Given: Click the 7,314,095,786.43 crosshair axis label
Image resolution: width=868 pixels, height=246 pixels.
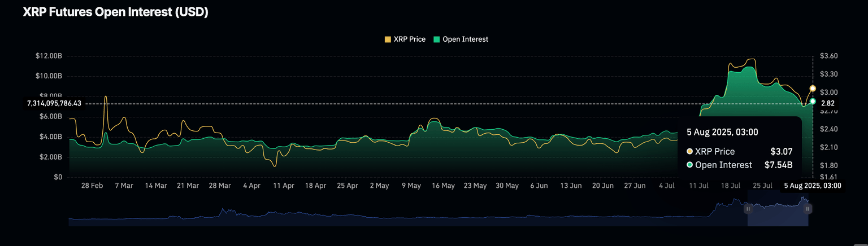Looking at the screenshot, I should point(54,103).
